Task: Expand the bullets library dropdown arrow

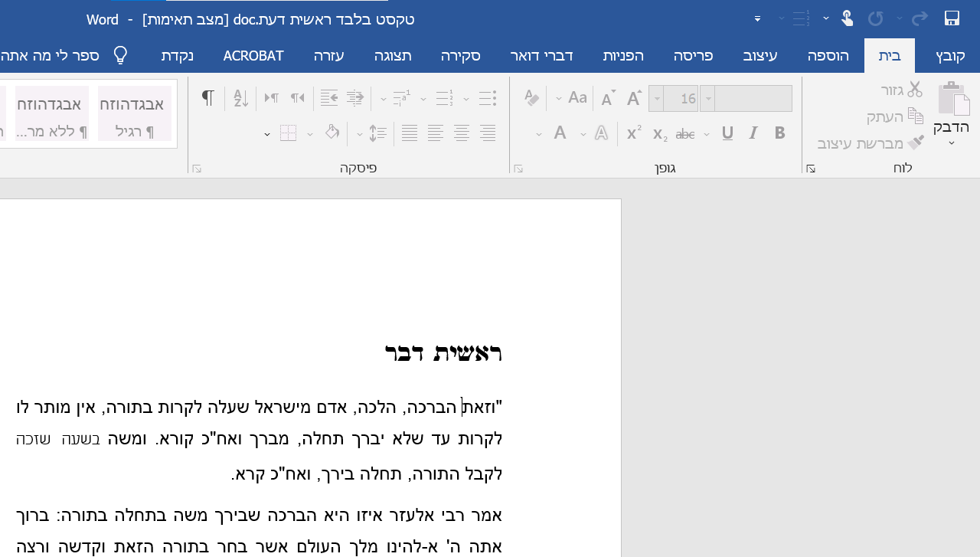Action: [x=466, y=99]
